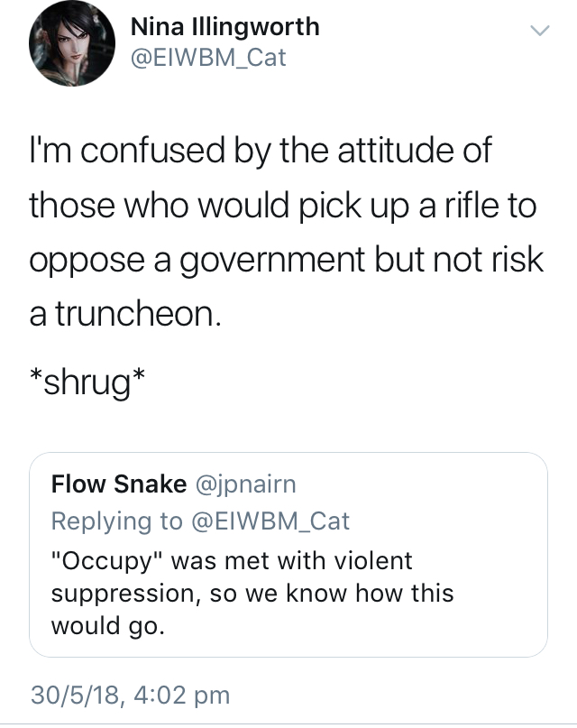Tap 'suppression' in the quoted reply
Image resolution: width=577 pixels, height=728 pixels.
tap(125, 594)
